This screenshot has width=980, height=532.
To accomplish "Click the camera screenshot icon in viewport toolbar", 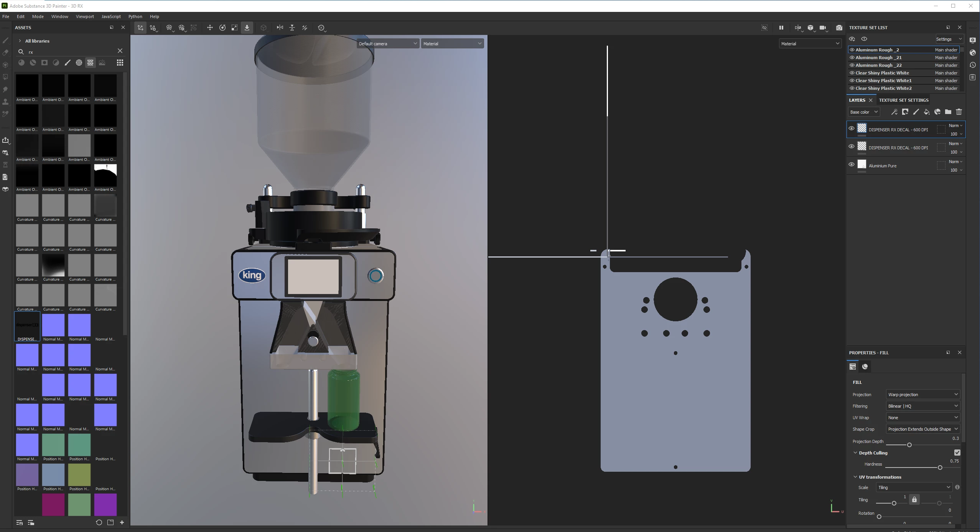I will pyautogui.click(x=839, y=28).
